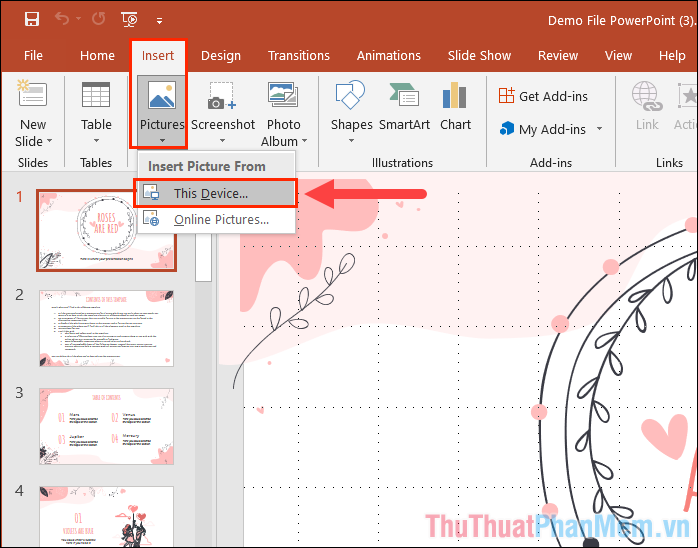
Task: Select slide 4 thumbnail
Action: 106,517
